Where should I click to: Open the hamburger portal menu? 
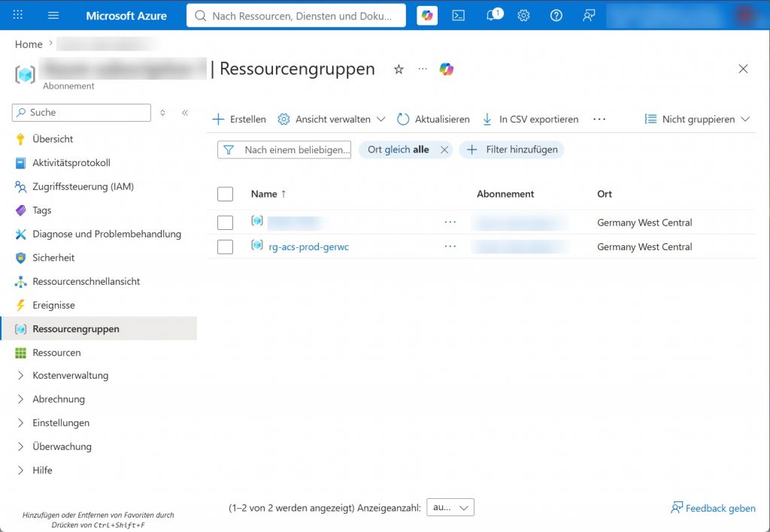pos(53,15)
